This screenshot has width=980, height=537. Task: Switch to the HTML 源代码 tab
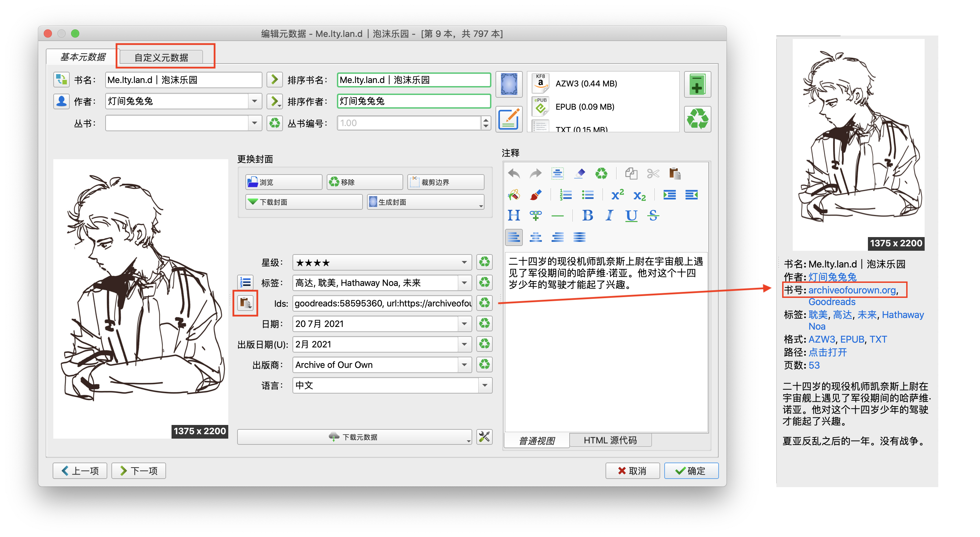click(x=610, y=440)
